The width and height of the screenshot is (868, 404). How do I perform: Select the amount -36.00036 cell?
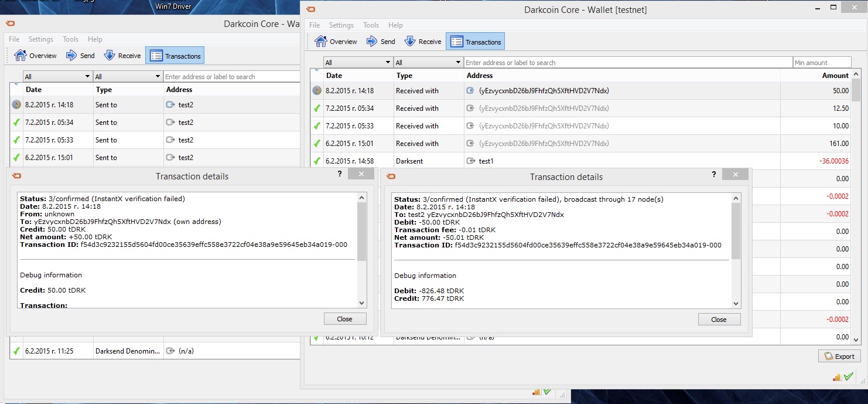(x=816, y=161)
